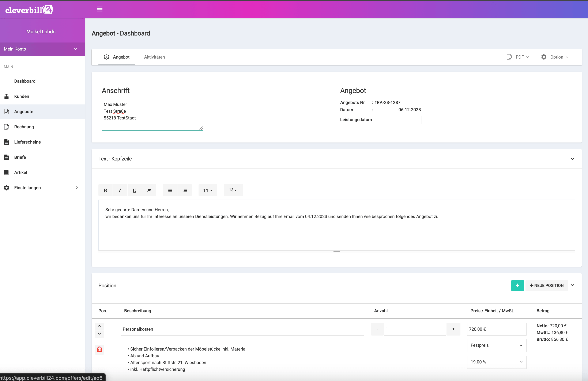
Task: Click the green plus button in Position
Action: [517, 286]
